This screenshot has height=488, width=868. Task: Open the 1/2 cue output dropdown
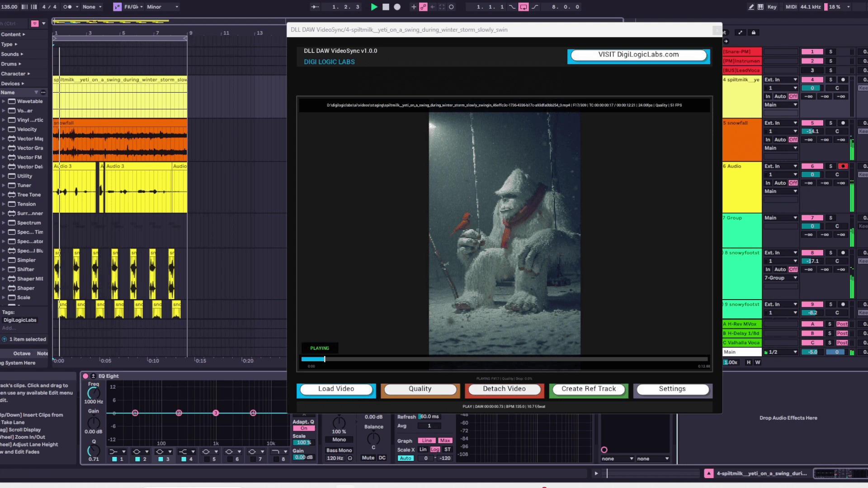(781, 352)
